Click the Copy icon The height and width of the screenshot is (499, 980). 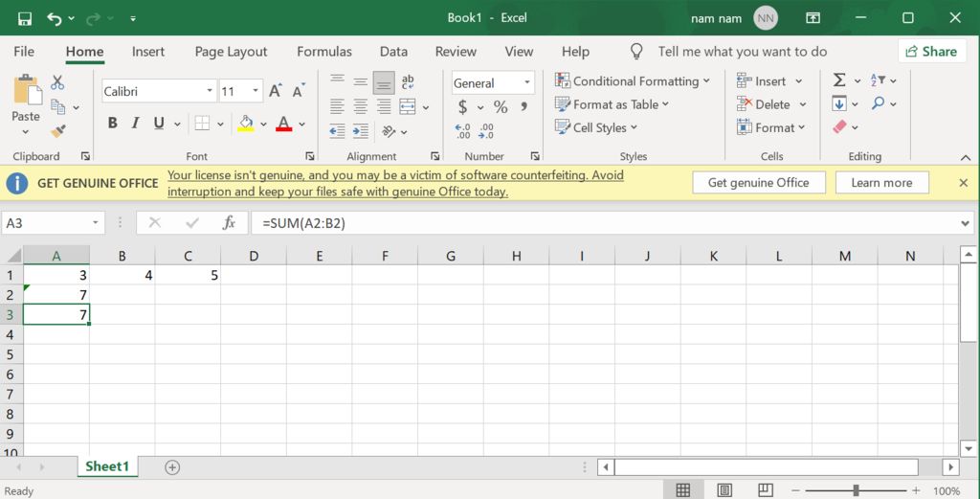click(58, 107)
